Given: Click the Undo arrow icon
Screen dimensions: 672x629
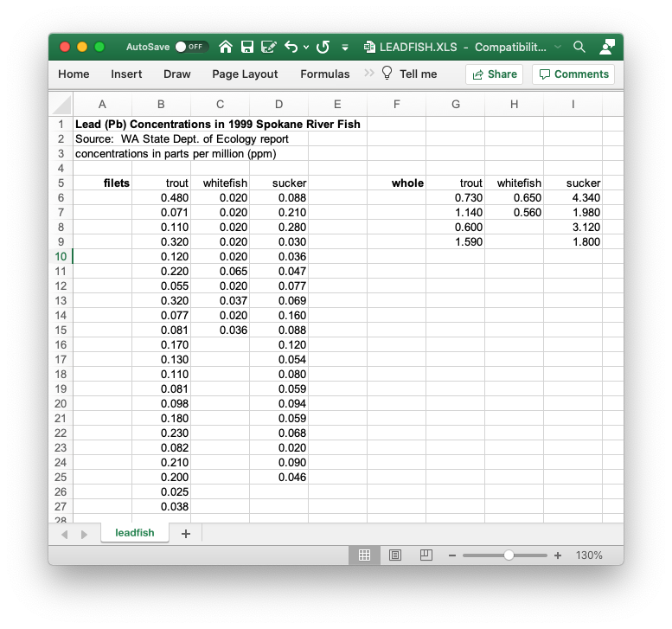Looking at the screenshot, I should (x=291, y=47).
